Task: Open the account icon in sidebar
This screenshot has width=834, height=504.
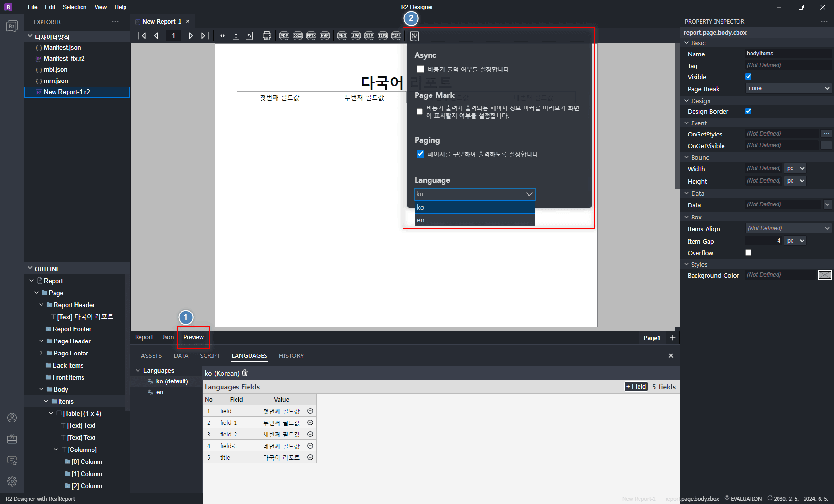Action: click(12, 418)
